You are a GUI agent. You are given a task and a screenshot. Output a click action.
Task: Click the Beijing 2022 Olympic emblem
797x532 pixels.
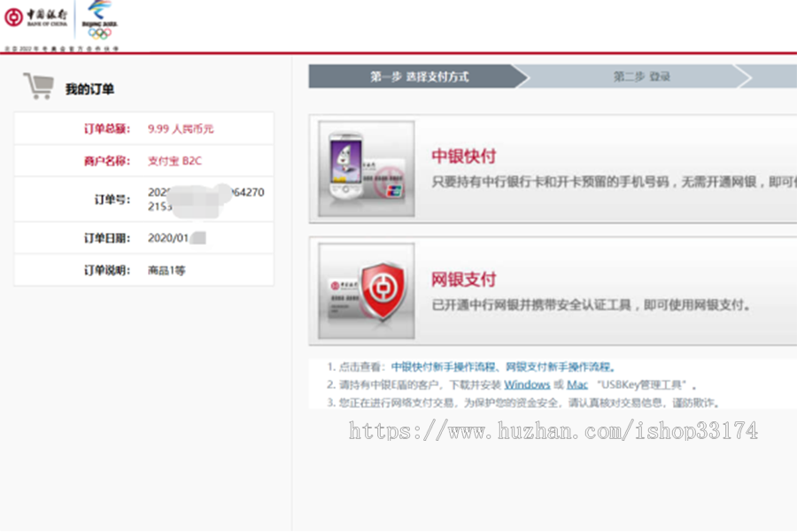click(99, 19)
